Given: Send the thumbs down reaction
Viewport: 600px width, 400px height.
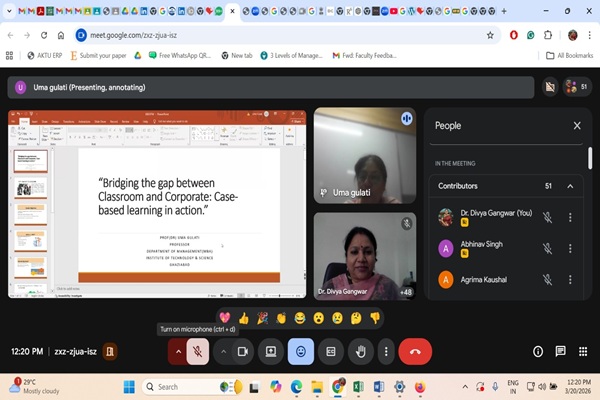Looking at the screenshot, I should pos(375,318).
